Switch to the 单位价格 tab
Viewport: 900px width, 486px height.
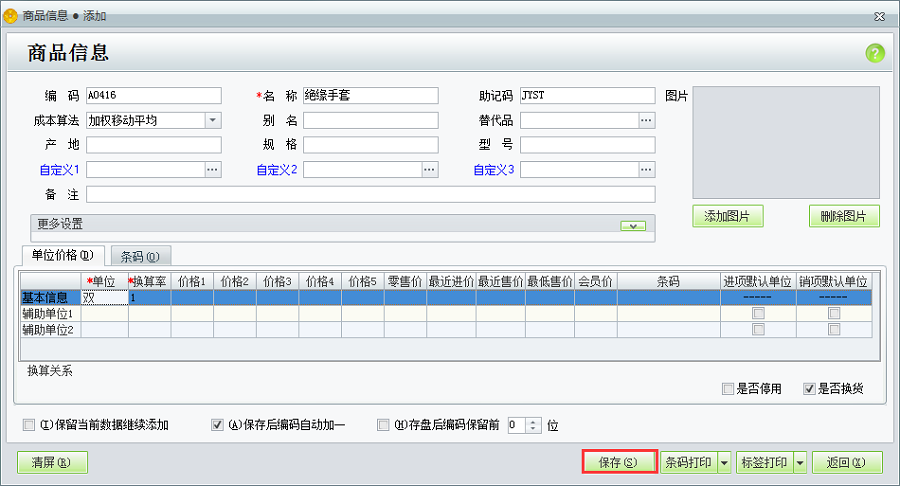[63, 255]
